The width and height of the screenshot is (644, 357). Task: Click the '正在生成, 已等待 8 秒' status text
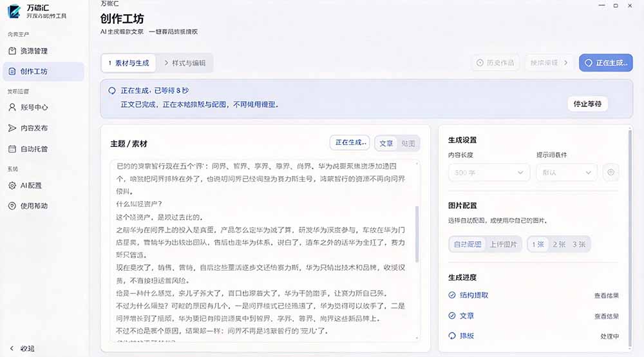(155, 90)
